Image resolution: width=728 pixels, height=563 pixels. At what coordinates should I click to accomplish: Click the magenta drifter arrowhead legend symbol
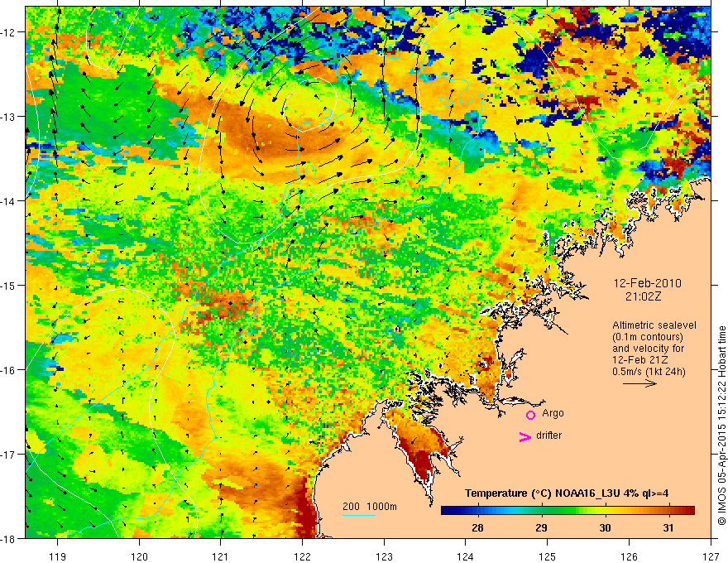click(x=525, y=436)
